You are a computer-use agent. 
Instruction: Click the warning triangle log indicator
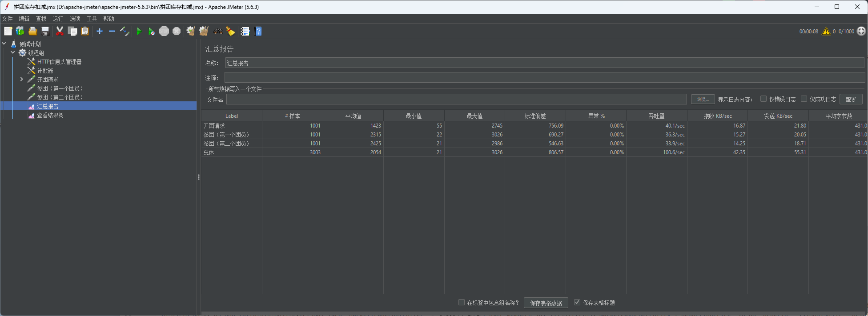pos(826,31)
